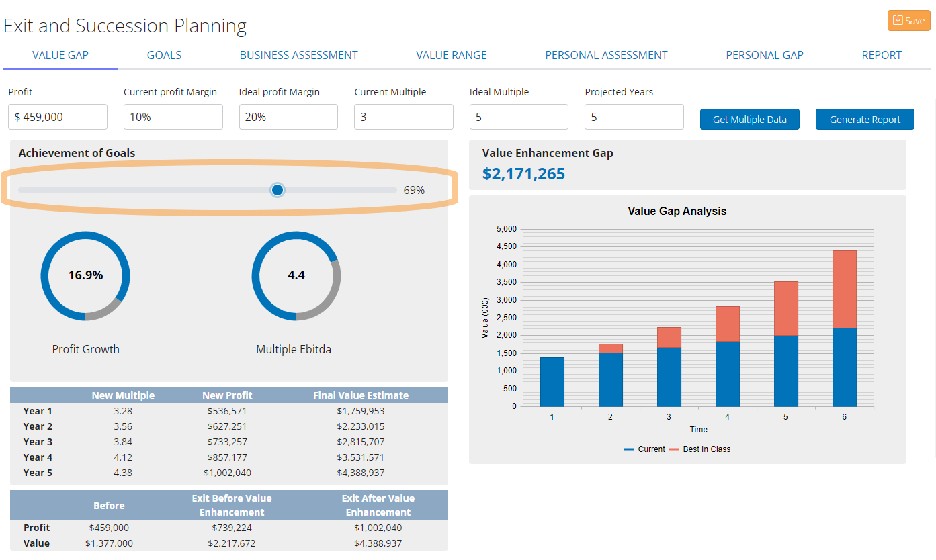936x560 pixels.
Task: Open the Business Assessment tab
Action: (x=298, y=55)
